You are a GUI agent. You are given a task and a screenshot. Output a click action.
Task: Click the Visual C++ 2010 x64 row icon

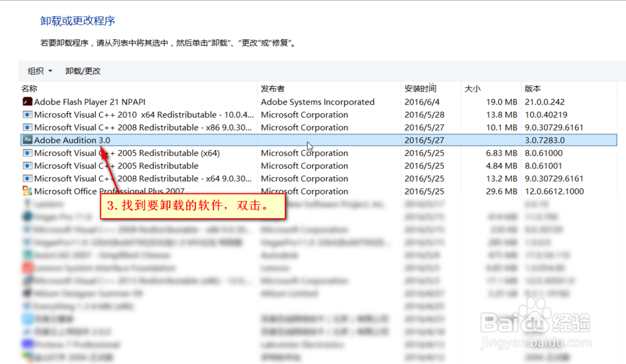[x=27, y=114]
